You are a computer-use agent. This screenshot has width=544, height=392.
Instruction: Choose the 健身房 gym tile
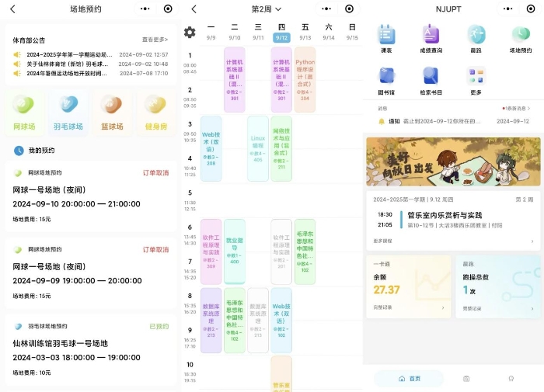pyautogui.click(x=155, y=113)
